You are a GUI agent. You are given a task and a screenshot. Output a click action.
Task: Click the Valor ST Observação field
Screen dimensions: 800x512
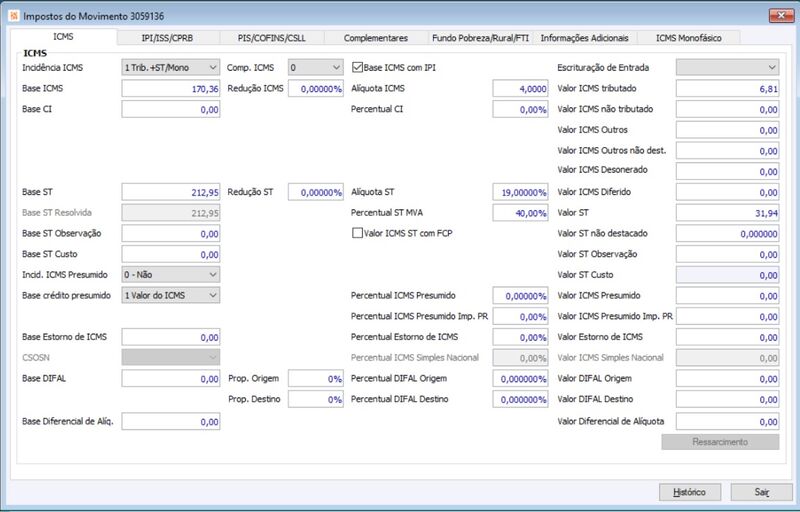[x=728, y=254]
